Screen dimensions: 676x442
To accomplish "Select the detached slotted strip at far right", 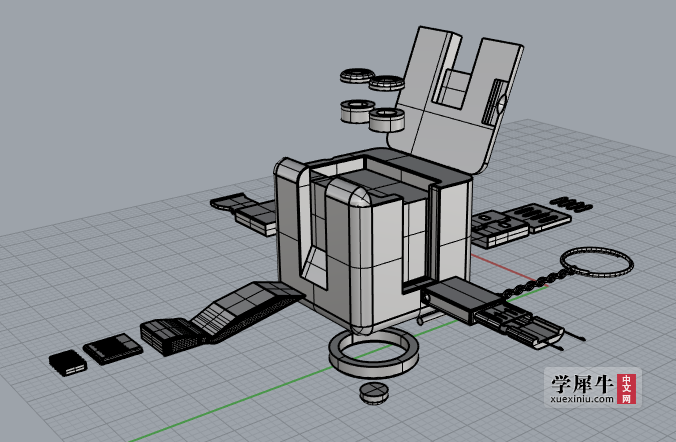I will pyautogui.click(x=571, y=204).
